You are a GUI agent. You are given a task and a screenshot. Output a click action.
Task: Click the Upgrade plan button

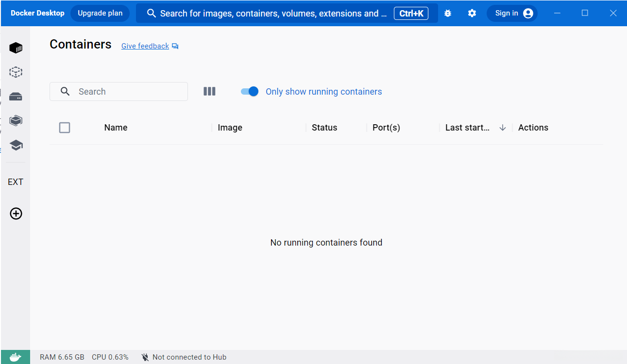tap(100, 14)
